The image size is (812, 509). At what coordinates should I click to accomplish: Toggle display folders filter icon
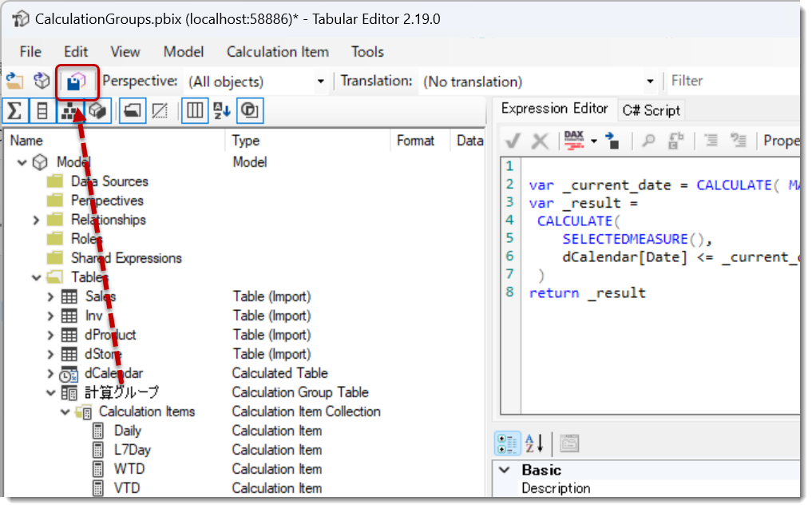coord(132,110)
